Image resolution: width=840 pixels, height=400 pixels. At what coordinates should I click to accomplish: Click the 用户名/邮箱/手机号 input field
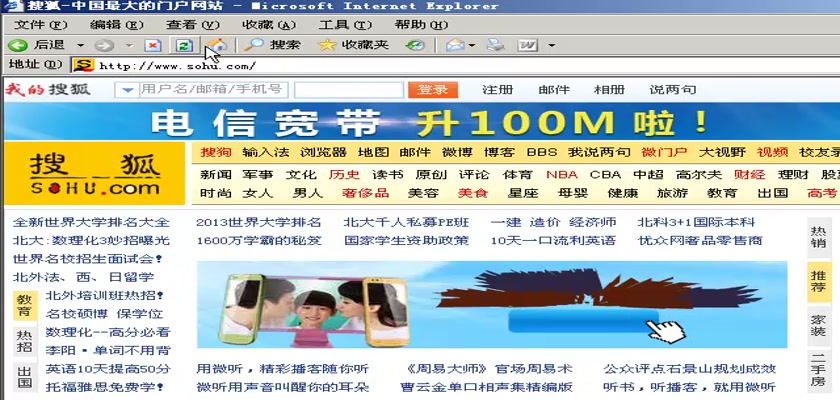[x=213, y=90]
